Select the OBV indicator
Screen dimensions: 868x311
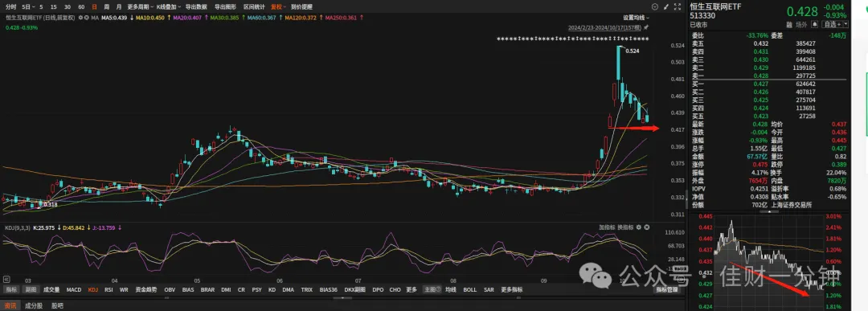point(170,289)
